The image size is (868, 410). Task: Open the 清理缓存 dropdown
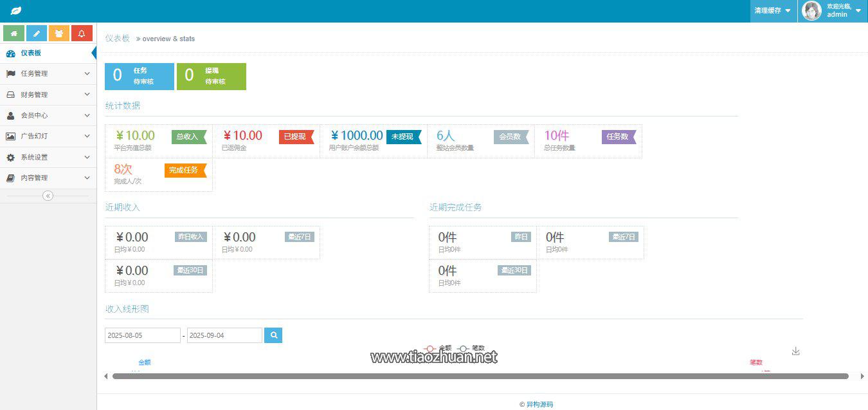pos(773,11)
